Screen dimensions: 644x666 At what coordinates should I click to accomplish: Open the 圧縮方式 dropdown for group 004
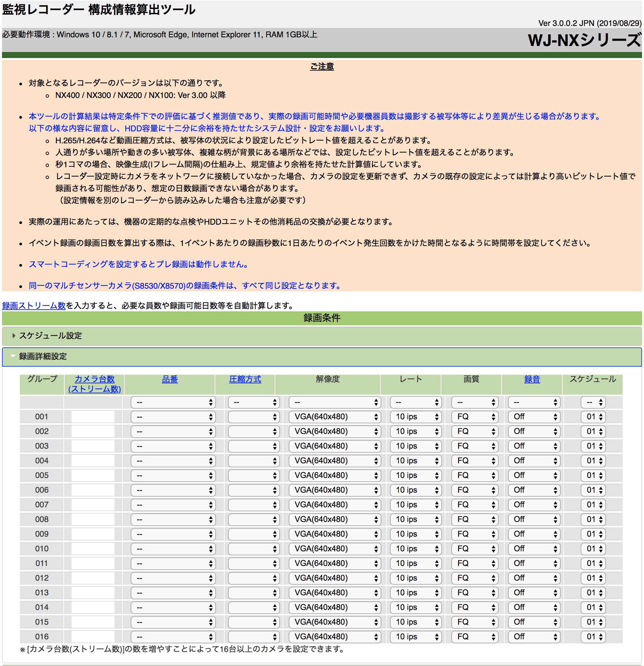click(x=254, y=461)
